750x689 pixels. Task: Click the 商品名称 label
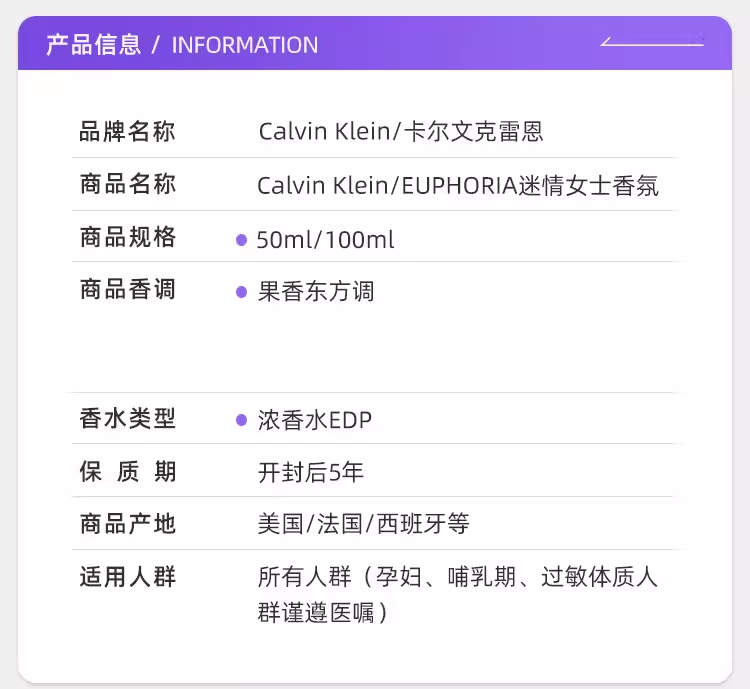[127, 185]
